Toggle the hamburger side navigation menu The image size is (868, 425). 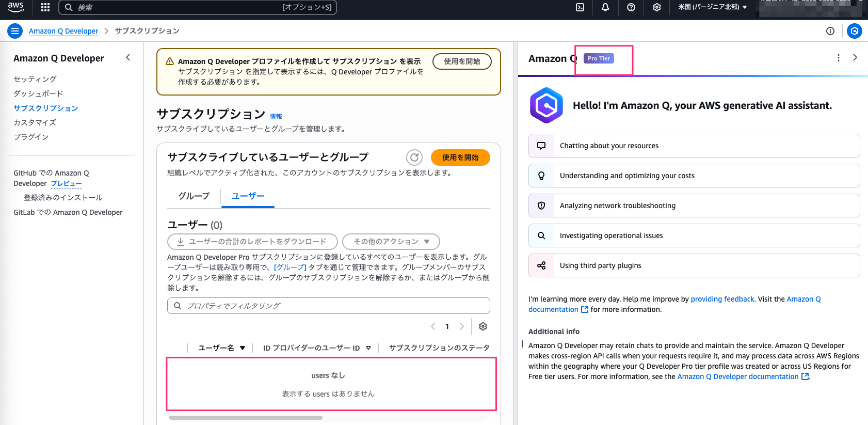click(15, 31)
